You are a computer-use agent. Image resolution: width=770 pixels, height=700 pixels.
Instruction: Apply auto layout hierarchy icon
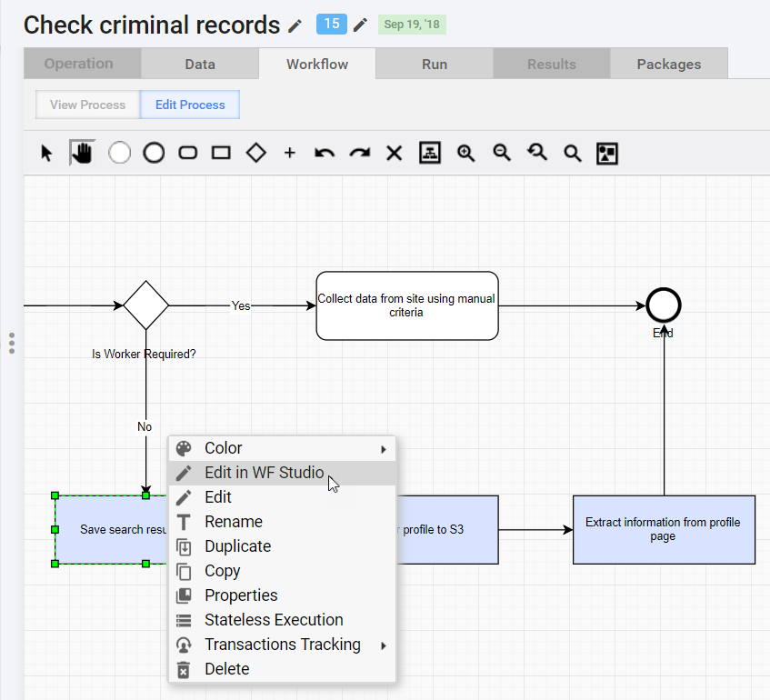(430, 153)
